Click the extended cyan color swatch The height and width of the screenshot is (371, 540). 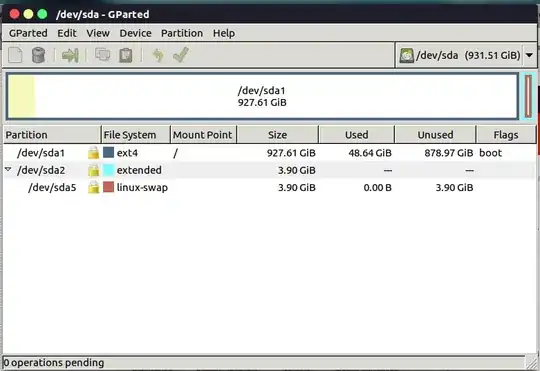coord(108,170)
